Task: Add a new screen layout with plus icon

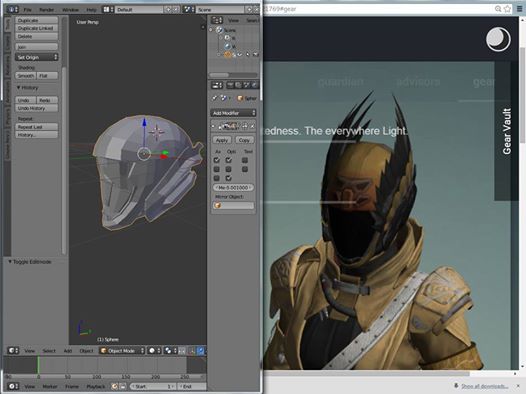Action: (168, 9)
